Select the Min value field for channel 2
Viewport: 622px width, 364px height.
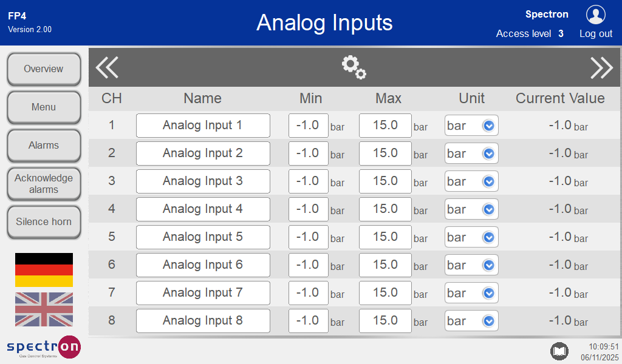tap(308, 153)
